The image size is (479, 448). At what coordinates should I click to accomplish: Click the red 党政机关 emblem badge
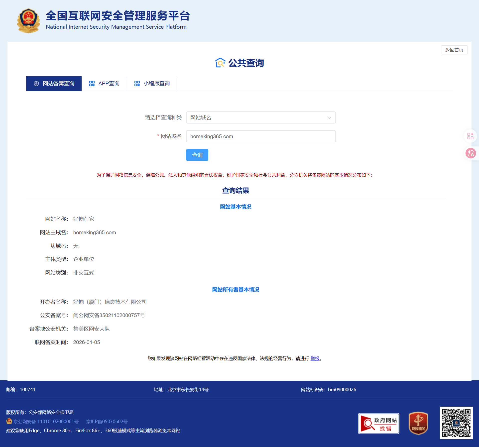point(418,423)
